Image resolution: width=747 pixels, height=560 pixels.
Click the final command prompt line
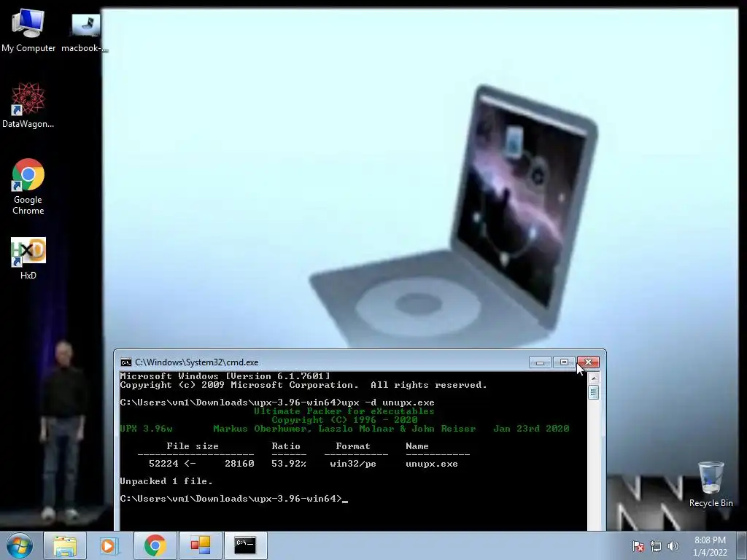pos(234,499)
